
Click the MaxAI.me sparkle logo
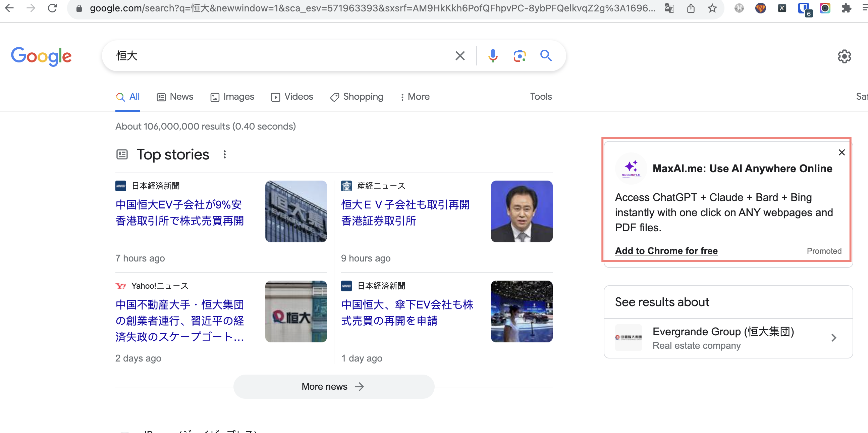pos(631,168)
